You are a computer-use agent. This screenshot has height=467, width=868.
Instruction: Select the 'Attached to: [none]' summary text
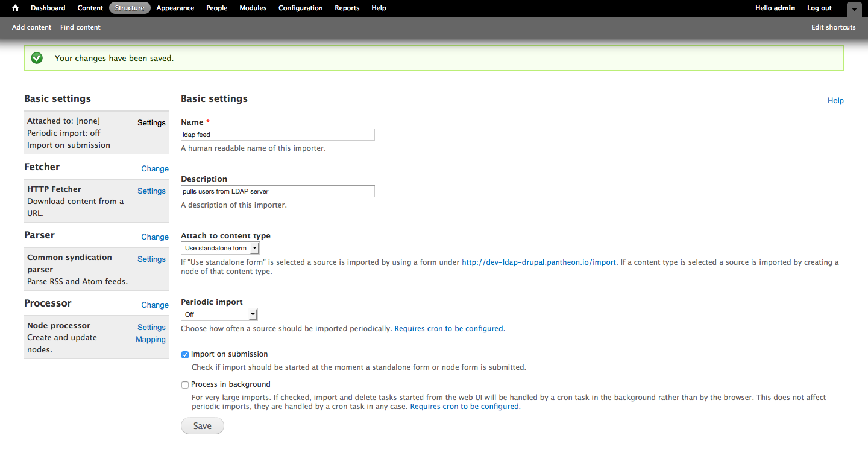[x=63, y=121]
